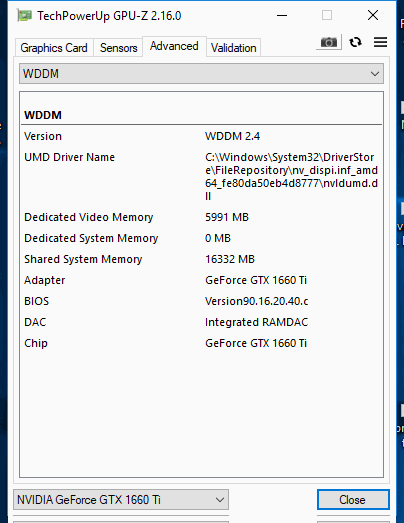The image size is (404, 523).
Task: Click the Dedicated Video Memory row label
Action: click(89, 217)
